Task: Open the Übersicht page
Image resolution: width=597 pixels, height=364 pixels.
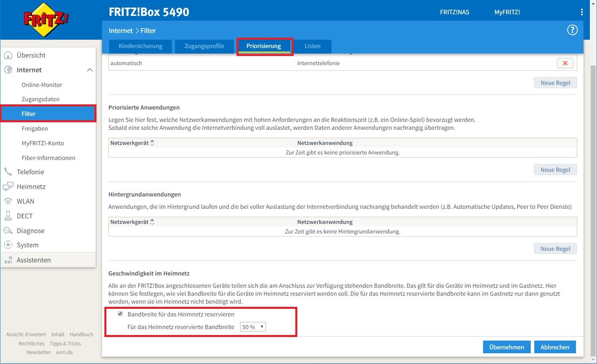Action: point(31,55)
